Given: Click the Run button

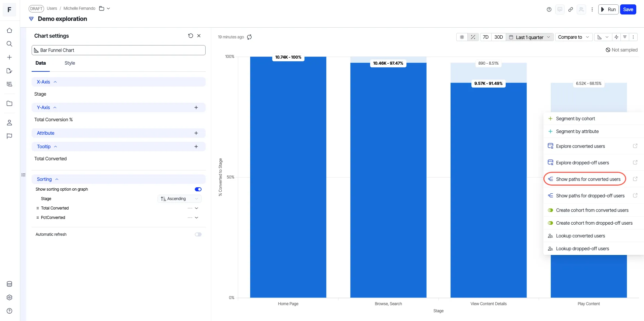Looking at the screenshot, I should pyautogui.click(x=608, y=9).
